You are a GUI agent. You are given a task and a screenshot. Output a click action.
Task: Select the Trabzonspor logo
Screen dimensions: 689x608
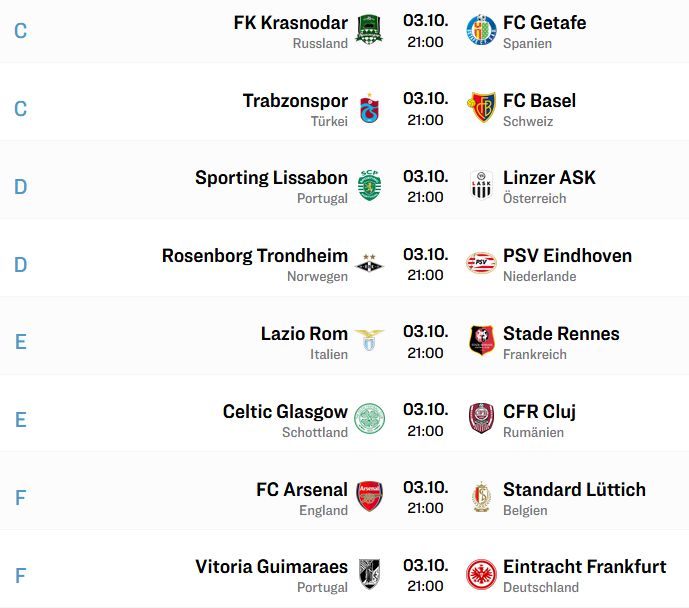pos(369,108)
